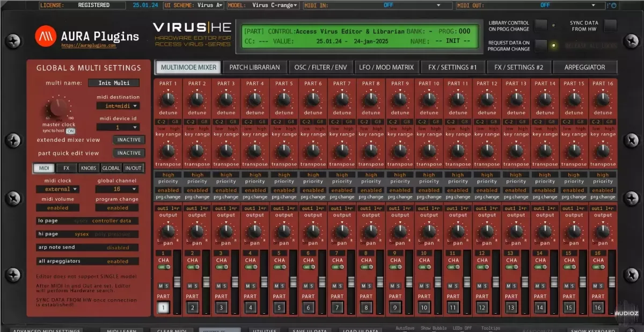Solo Part 3 with S button

coord(224,286)
